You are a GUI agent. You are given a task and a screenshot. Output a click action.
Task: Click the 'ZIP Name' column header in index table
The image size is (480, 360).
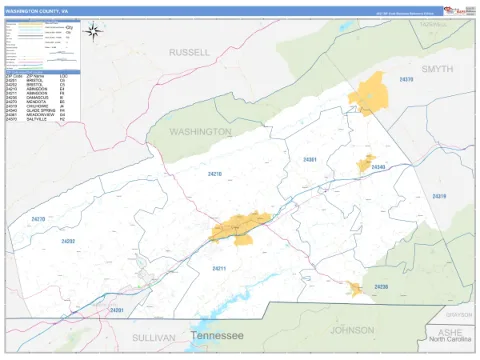tap(35, 76)
